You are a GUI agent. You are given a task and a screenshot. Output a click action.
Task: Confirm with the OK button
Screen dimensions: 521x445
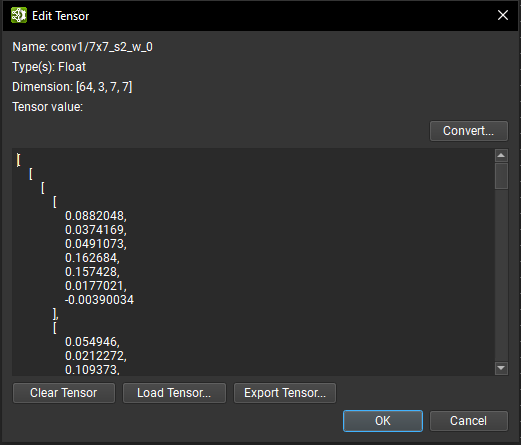point(383,421)
